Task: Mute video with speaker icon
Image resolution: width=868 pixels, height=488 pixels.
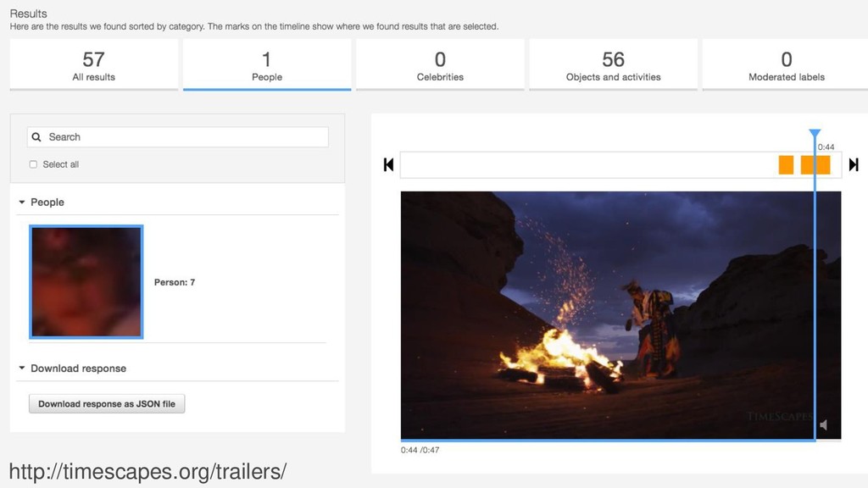Action: coord(824,425)
